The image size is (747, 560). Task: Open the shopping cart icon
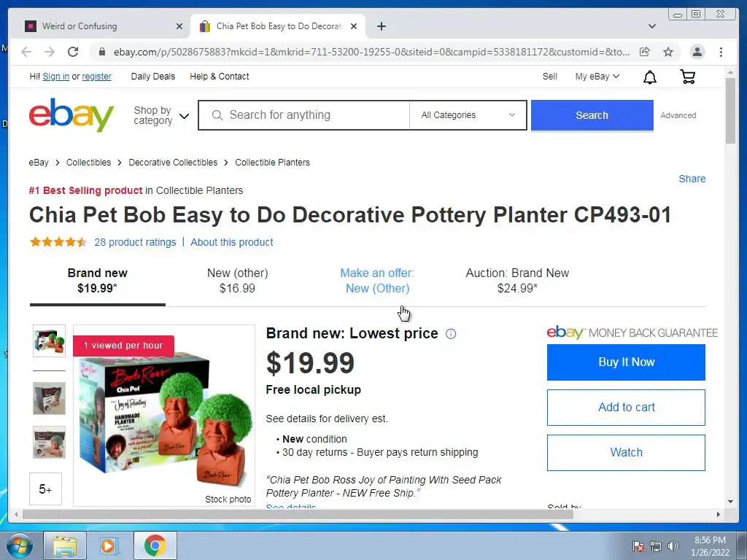pos(687,76)
